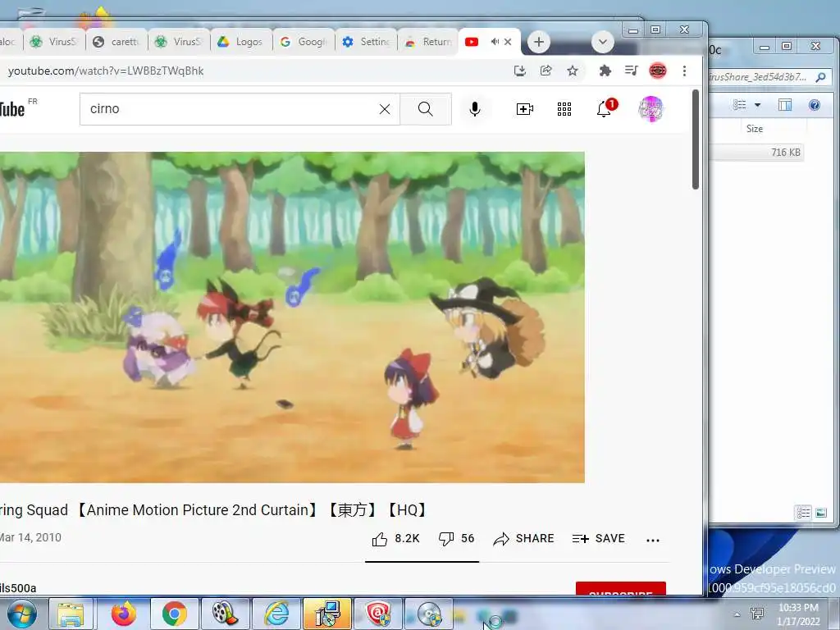Close the active YouTube tab

pos(509,42)
